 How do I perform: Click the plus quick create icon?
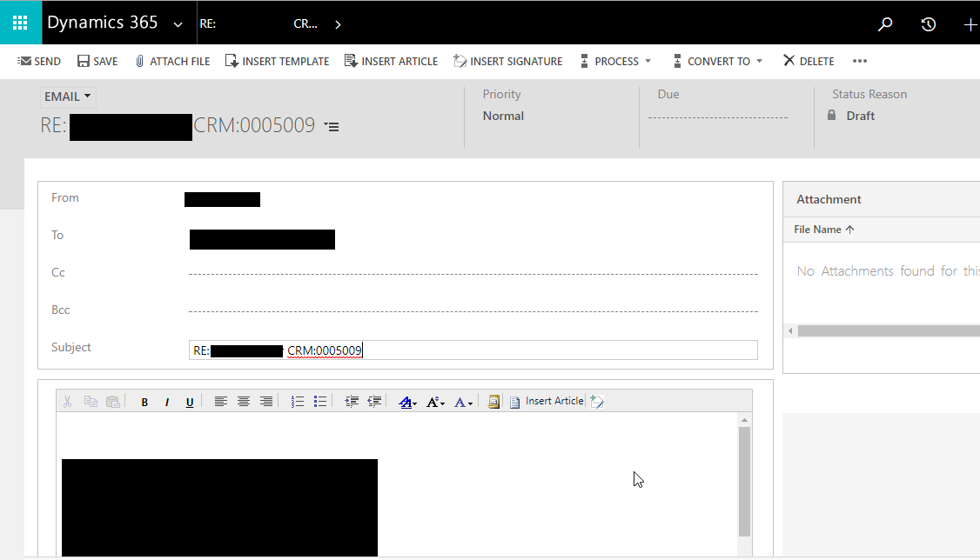(x=970, y=24)
